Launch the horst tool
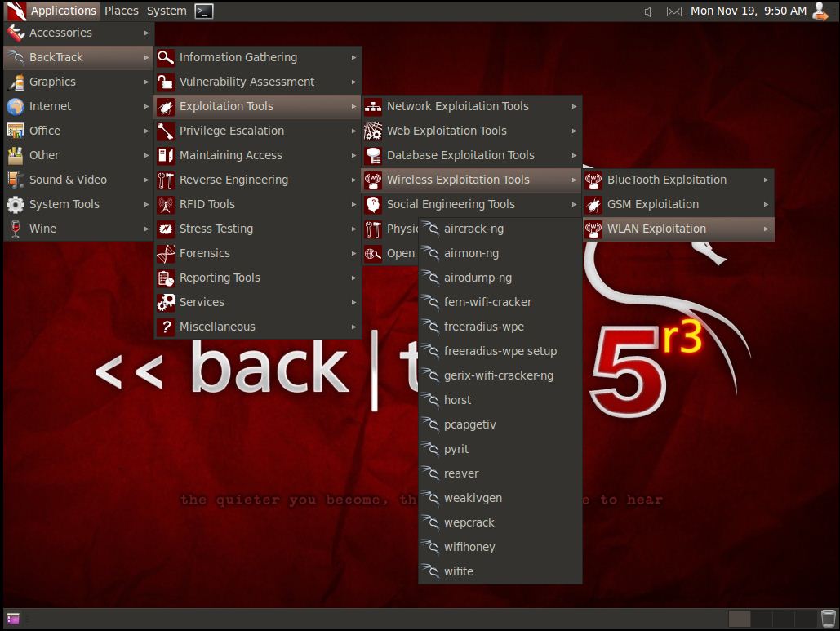This screenshot has width=840, height=631. tap(500, 400)
